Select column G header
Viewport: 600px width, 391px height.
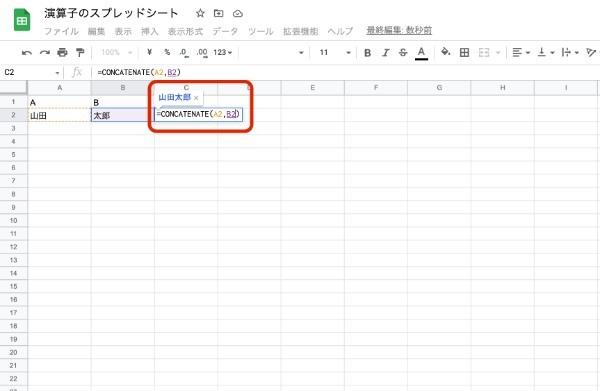[x=439, y=88]
